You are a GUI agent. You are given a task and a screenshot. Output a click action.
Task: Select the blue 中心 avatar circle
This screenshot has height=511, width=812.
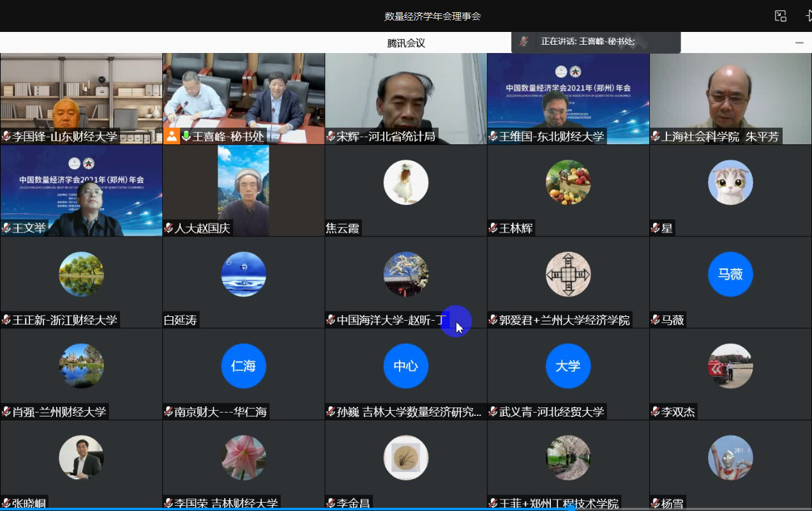point(405,366)
